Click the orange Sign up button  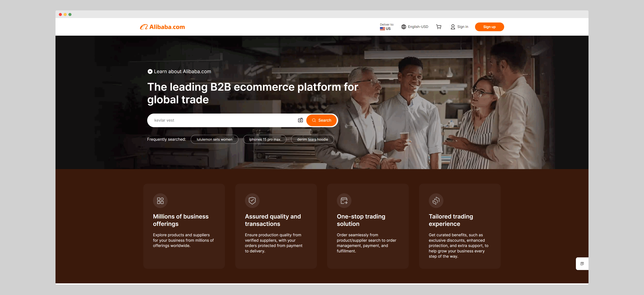[489, 27]
